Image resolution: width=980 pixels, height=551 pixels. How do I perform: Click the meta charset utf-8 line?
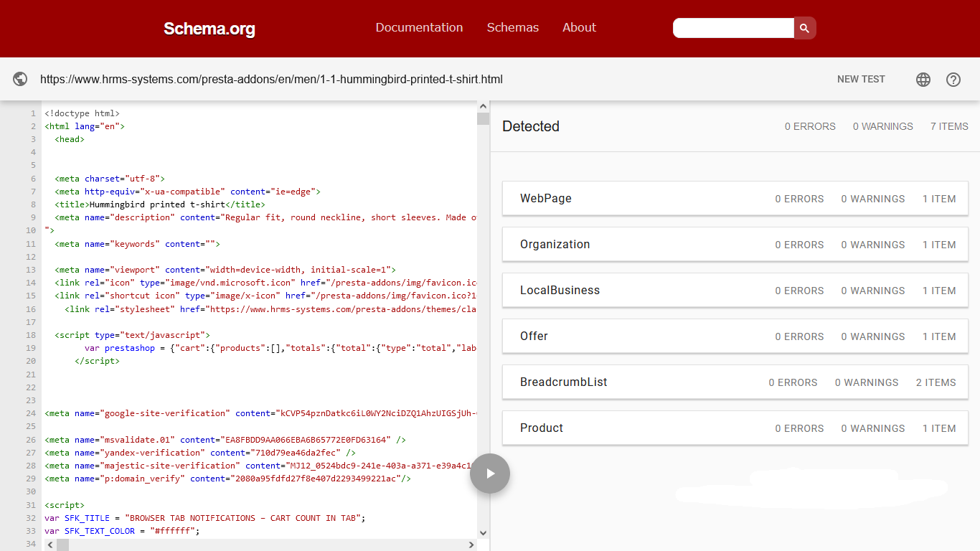coord(110,179)
